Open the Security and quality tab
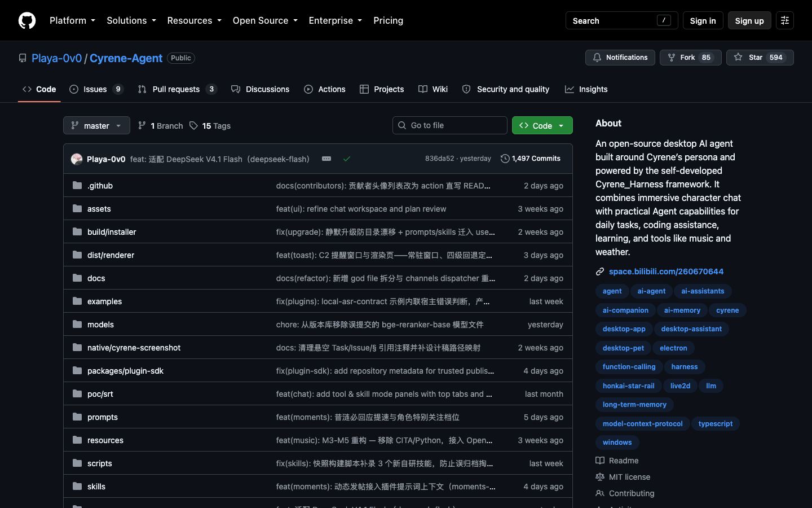812x508 pixels. [505, 89]
